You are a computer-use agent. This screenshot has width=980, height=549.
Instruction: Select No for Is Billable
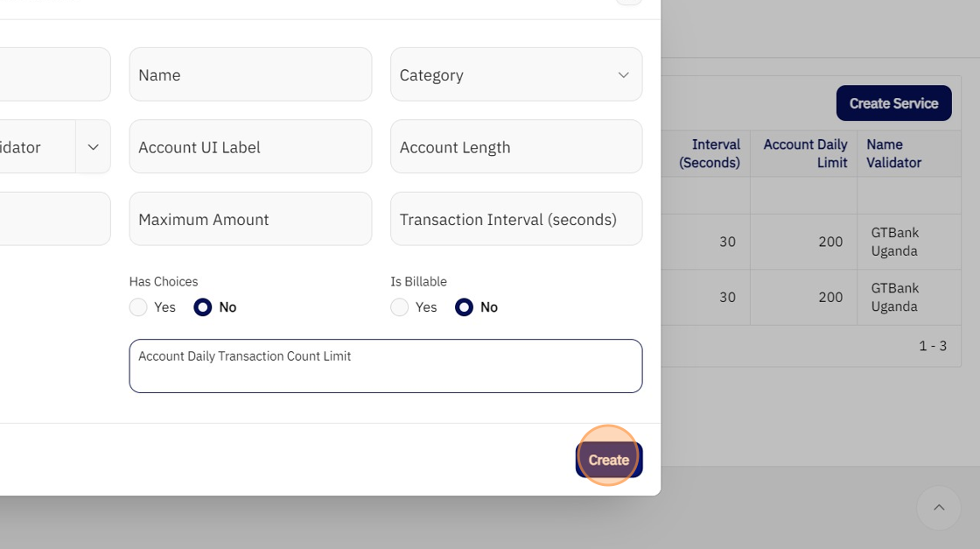click(x=465, y=307)
